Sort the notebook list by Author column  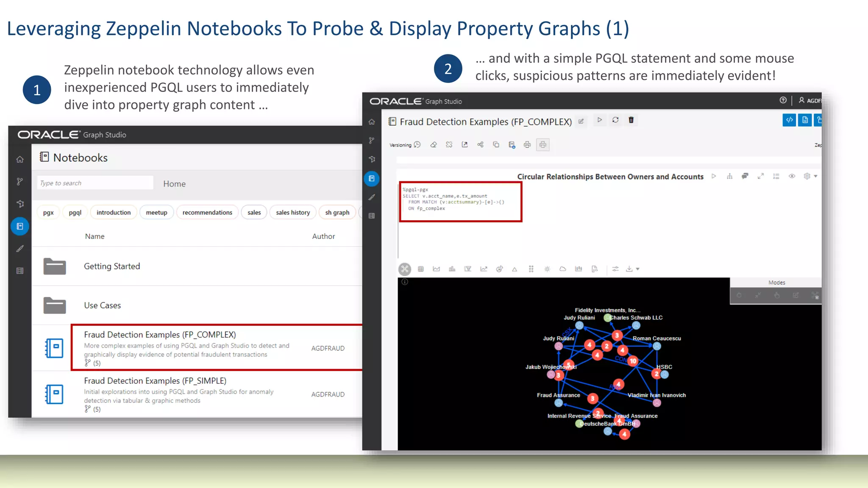pyautogui.click(x=323, y=236)
